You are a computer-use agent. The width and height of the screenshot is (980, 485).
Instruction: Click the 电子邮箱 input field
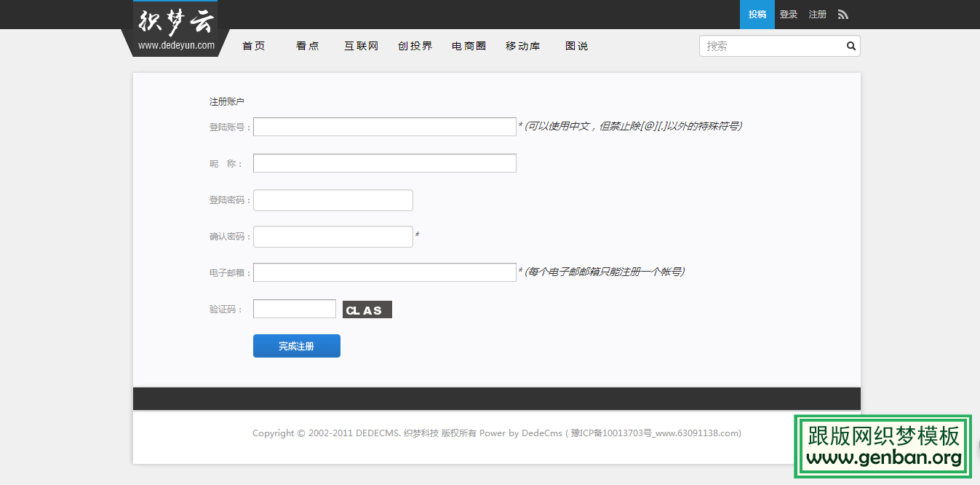(x=384, y=272)
